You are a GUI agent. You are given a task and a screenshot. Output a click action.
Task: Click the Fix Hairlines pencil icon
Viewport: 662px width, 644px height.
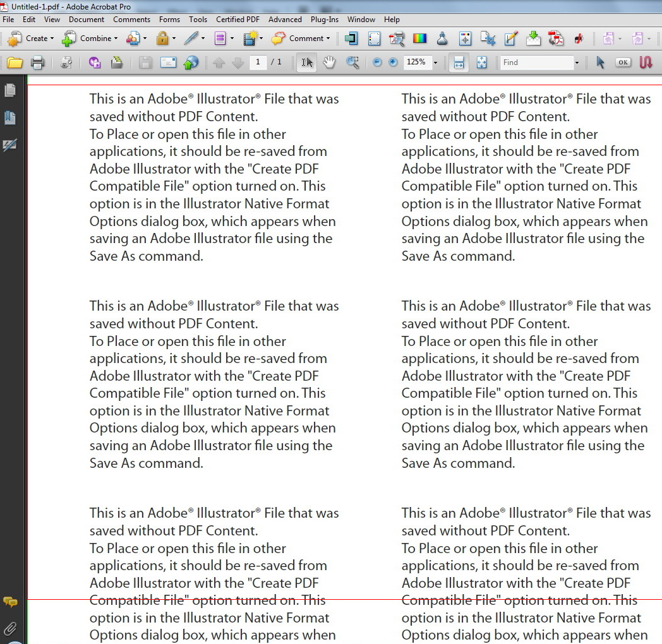510,39
